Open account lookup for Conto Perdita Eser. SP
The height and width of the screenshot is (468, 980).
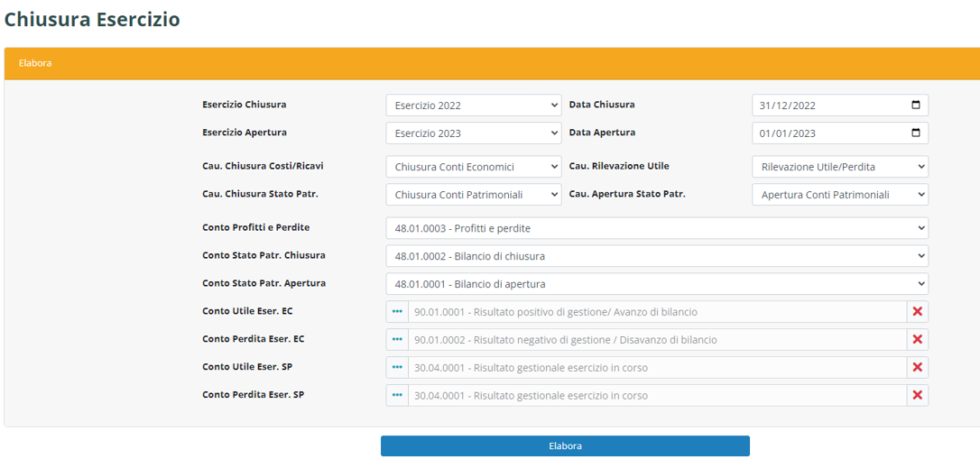[x=397, y=396]
